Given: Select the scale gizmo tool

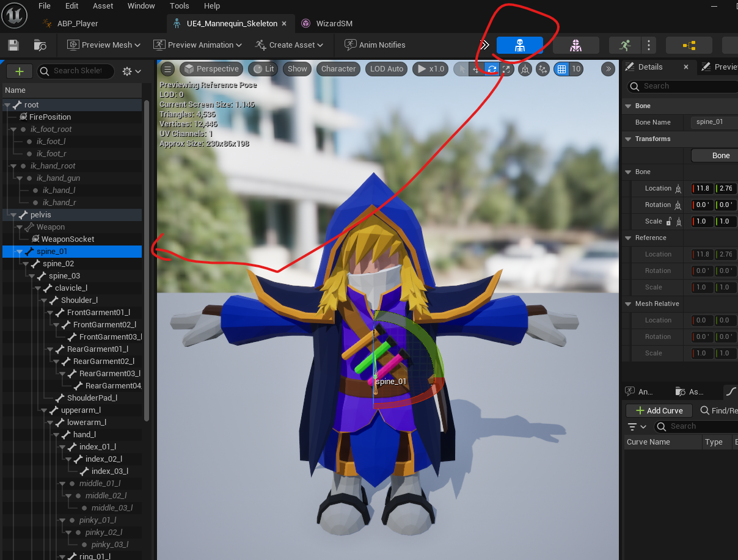Looking at the screenshot, I should pyautogui.click(x=506, y=69).
